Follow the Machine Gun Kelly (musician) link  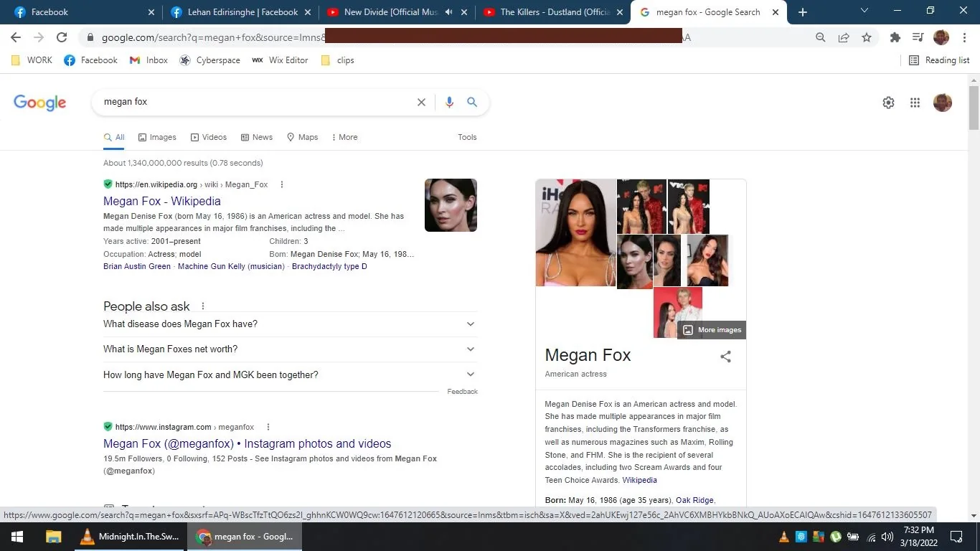pos(231,266)
